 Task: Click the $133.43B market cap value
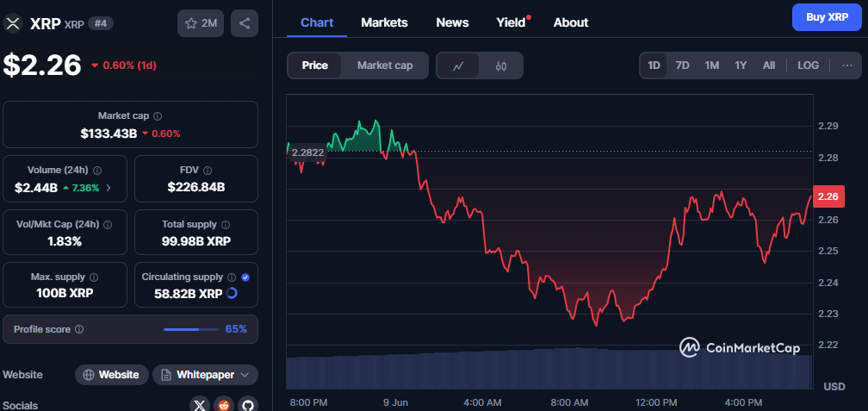(x=108, y=134)
